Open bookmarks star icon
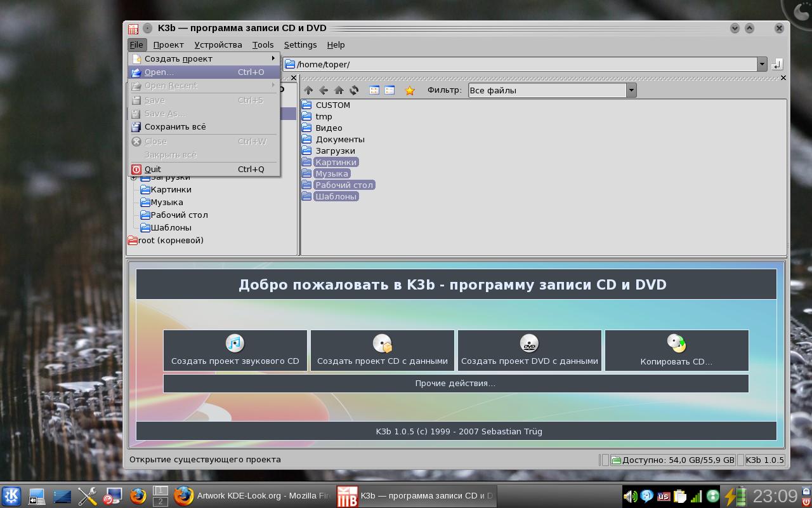 410,90
